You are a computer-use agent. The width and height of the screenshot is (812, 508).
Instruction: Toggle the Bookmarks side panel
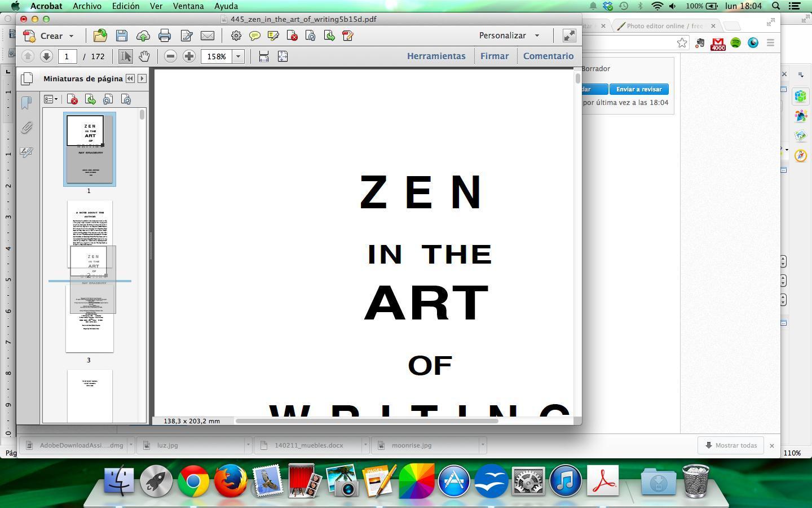pyautogui.click(x=27, y=103)
